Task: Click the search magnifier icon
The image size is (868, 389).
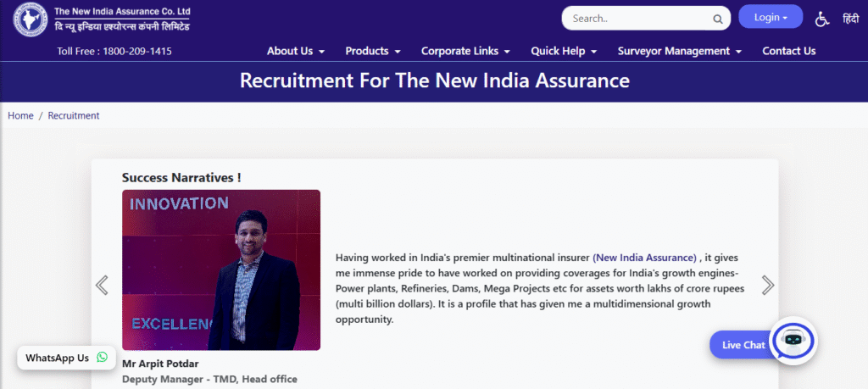Action: (x=717, y=18)
